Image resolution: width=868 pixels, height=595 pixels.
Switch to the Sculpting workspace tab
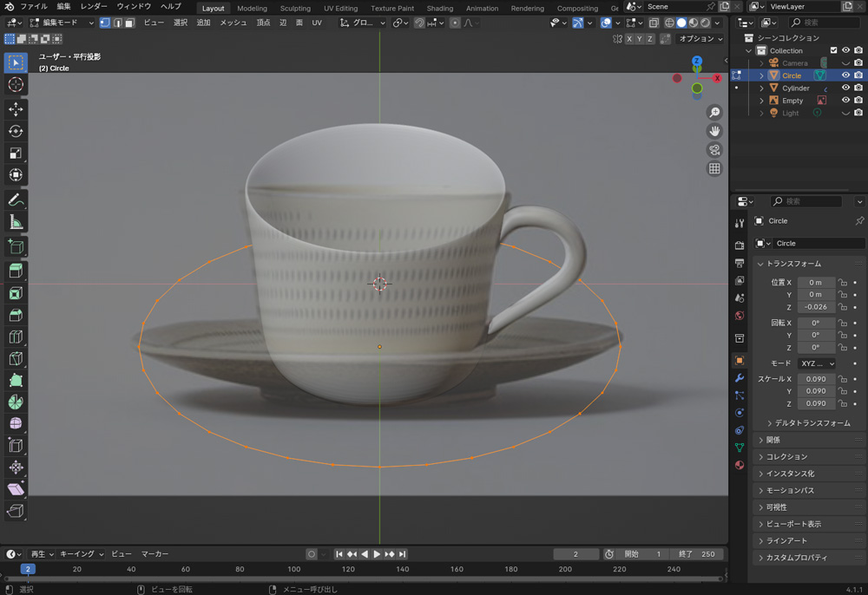pos(295,9)
